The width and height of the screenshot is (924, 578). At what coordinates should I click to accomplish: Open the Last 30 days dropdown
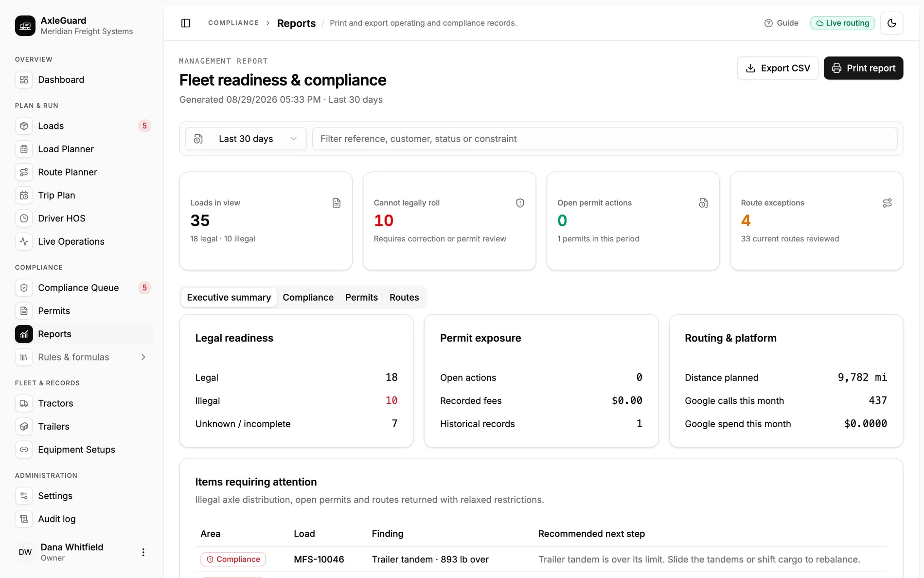[246, 139]
